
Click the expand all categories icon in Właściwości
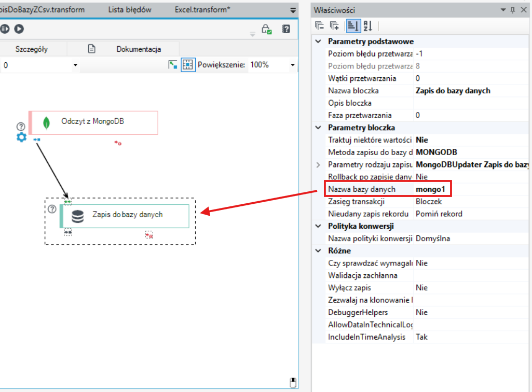pyautogui.click(x=334, y=26)
